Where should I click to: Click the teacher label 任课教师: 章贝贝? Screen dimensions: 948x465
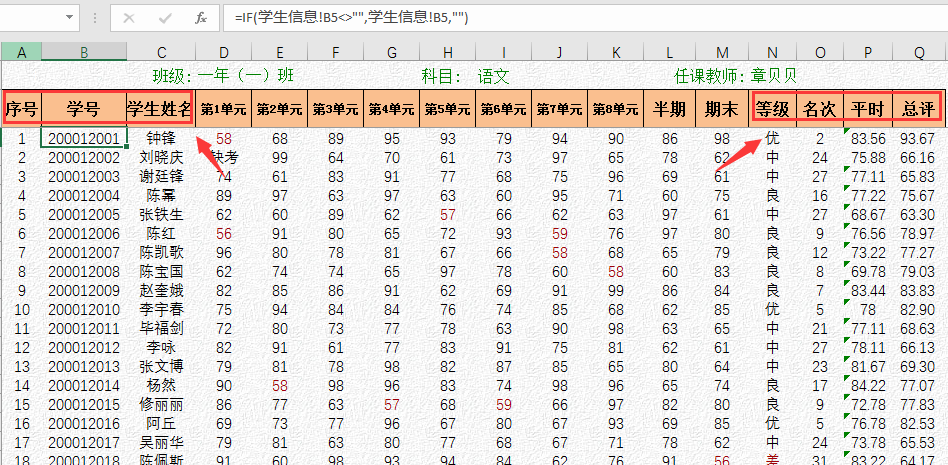click(735, 76)
